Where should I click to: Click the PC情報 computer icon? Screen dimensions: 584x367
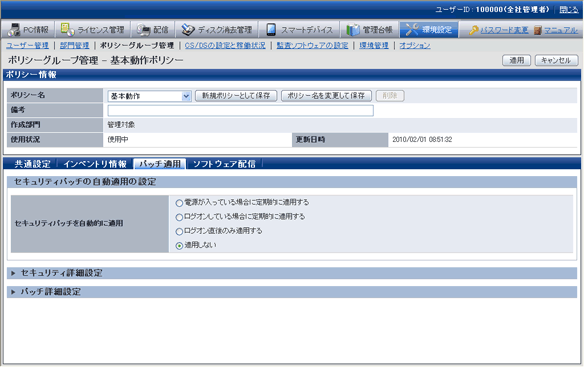[x=15, y=29]
